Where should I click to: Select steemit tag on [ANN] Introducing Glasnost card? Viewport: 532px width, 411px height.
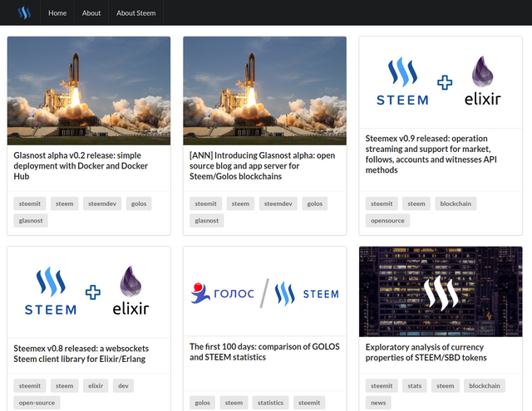[x=205, y=203]
